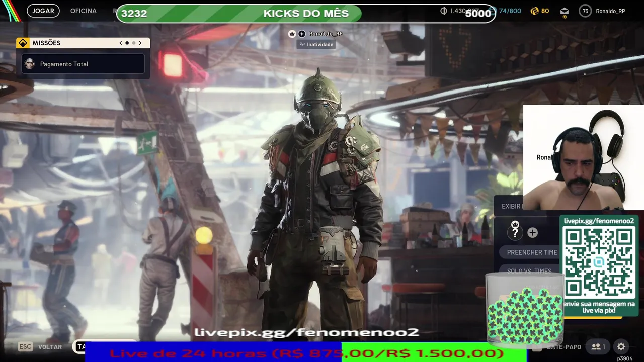Screen dimensions: 644x362
Task: Click the ESC key icon
Action: tap(25, 346)
